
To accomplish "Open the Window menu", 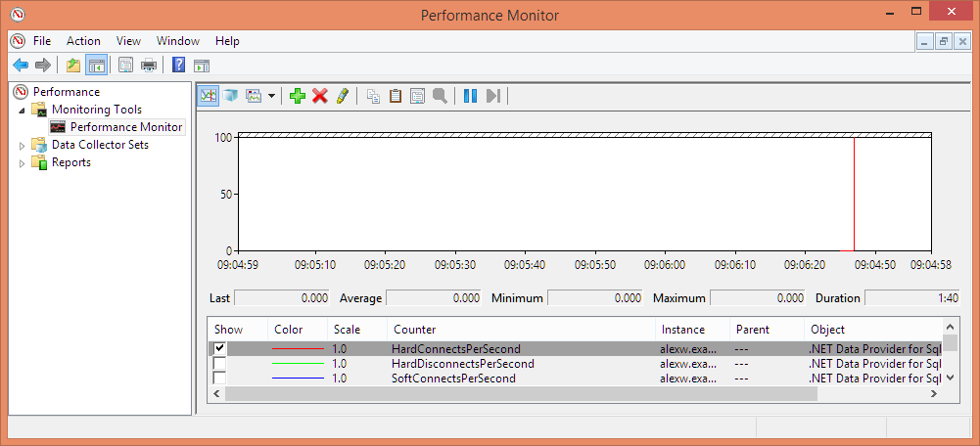I will pyautogui.click(x=178, y=41).
